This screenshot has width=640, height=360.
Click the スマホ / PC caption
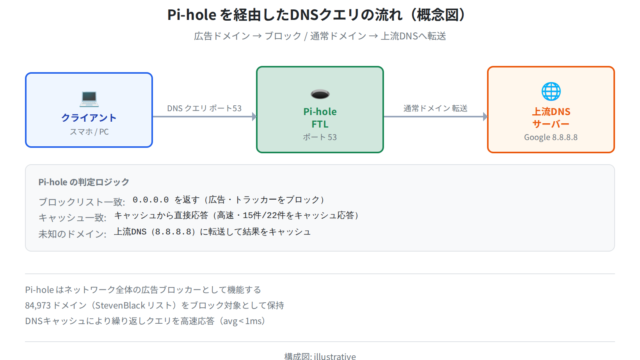coord(89,132)
